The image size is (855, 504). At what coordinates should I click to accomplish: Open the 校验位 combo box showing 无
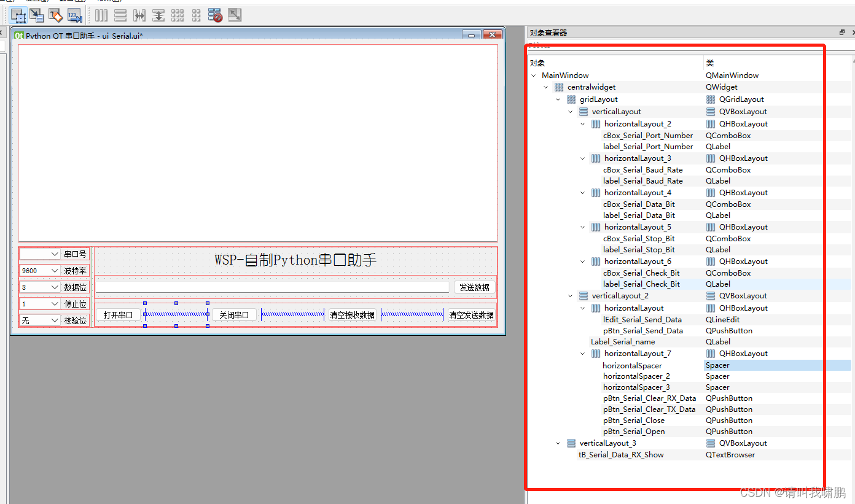(40, 320)
